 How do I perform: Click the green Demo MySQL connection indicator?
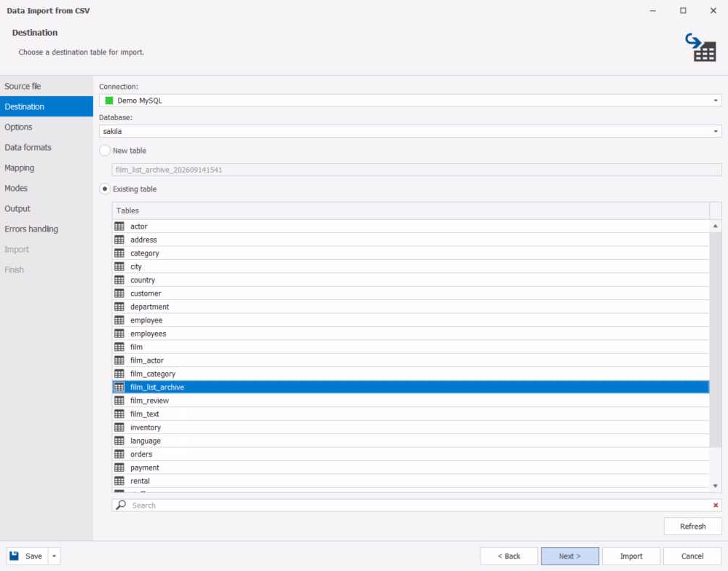pyautogui.click(x=109, y=101)
